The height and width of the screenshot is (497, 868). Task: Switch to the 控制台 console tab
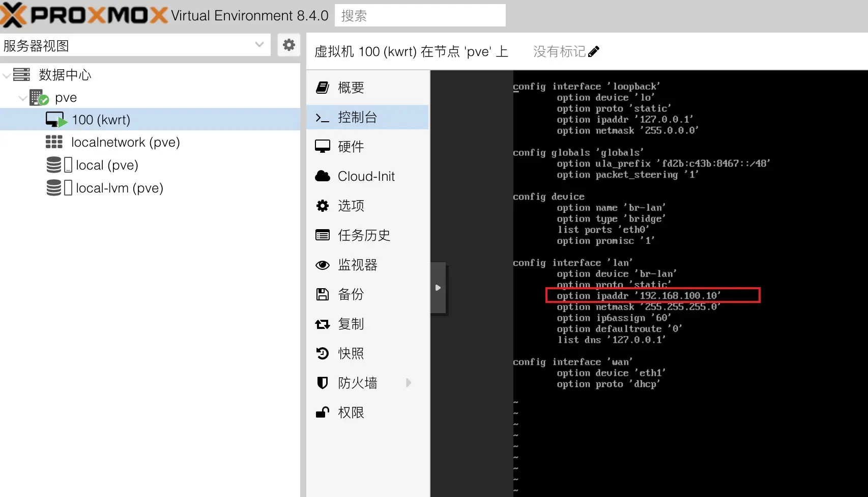click(367, 117)
